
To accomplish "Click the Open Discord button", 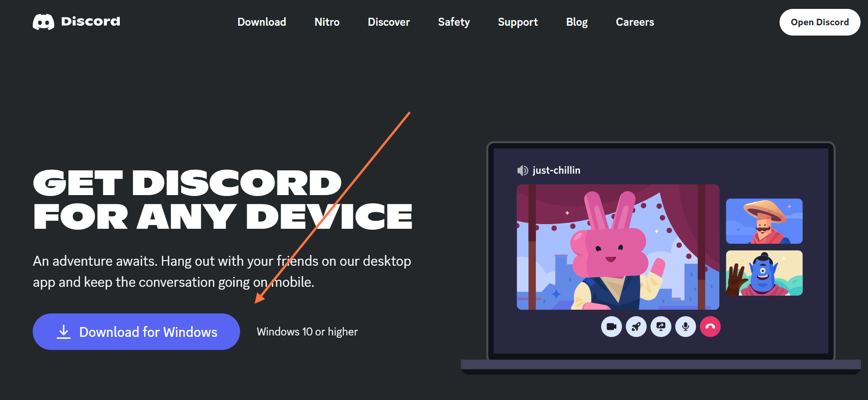I will (820, 22).
